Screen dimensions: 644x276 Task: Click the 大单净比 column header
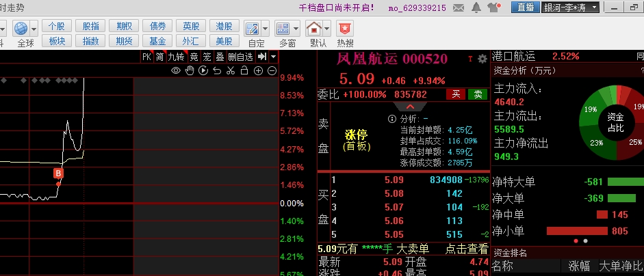pos(621,266)
